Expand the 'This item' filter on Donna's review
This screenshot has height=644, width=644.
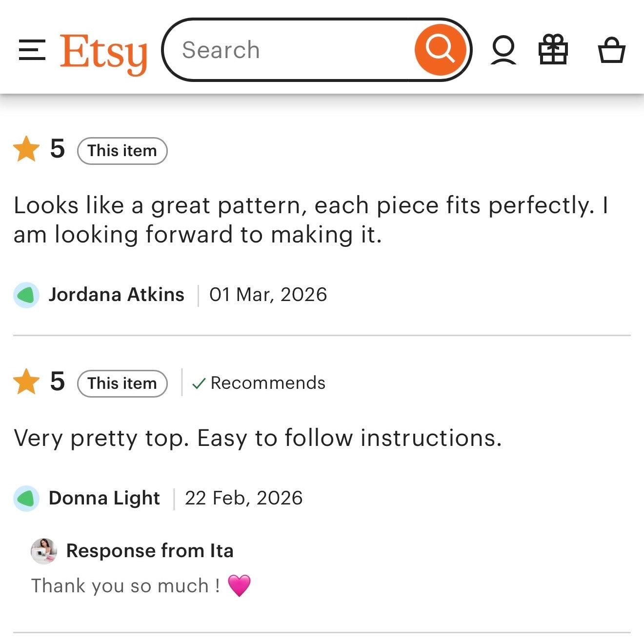tap(121, 383)
